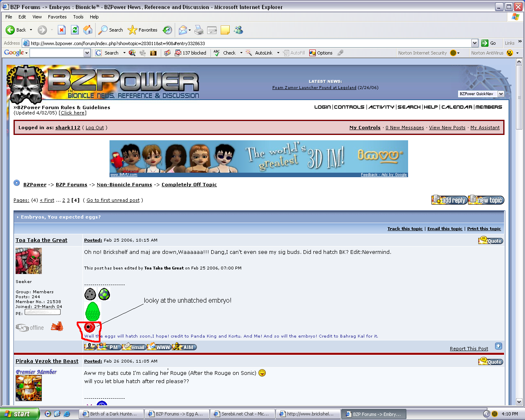
Task: Quote Toa Taka the Great's post
Action: (491, 241)
